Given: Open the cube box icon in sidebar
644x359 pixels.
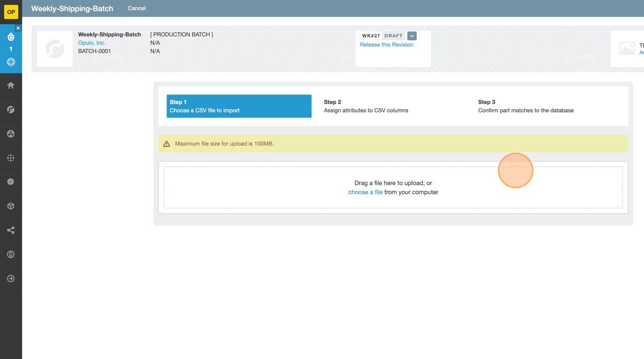Looking at the screenshot, I should tap(11, 206).
